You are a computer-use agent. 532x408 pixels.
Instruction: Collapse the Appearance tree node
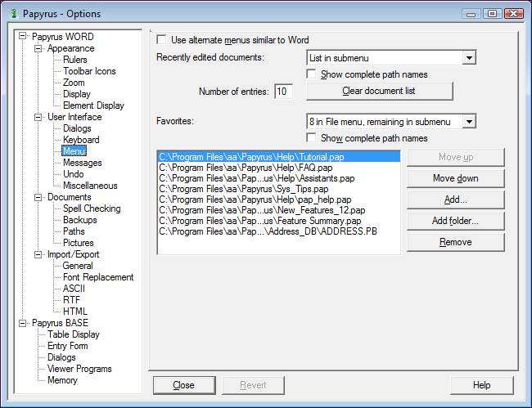38,48
